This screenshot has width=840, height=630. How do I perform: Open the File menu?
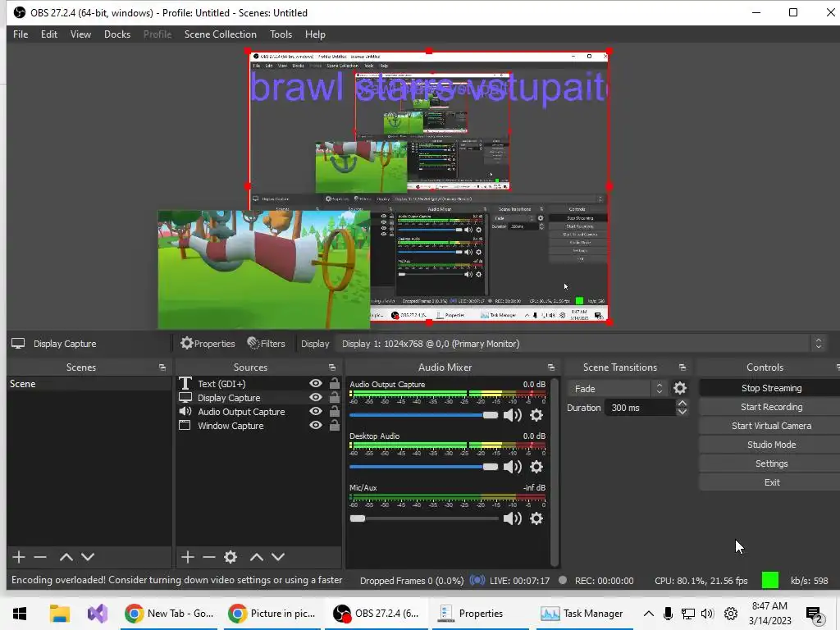tap(21, 34)
